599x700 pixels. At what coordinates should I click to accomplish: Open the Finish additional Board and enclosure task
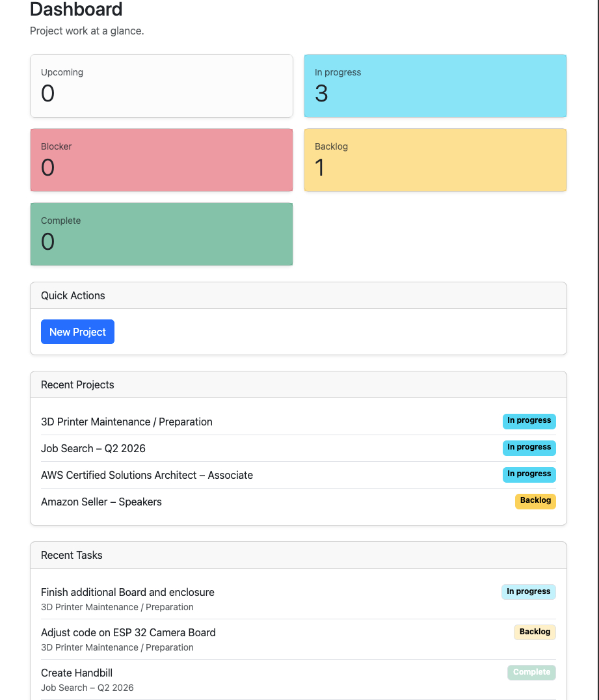click(x=127, y=592)
